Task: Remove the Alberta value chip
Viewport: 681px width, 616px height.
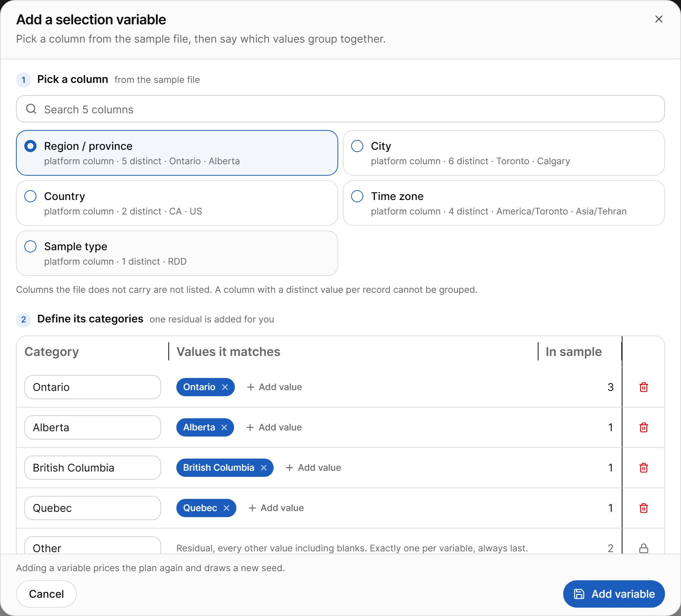Action: [224, 427]
